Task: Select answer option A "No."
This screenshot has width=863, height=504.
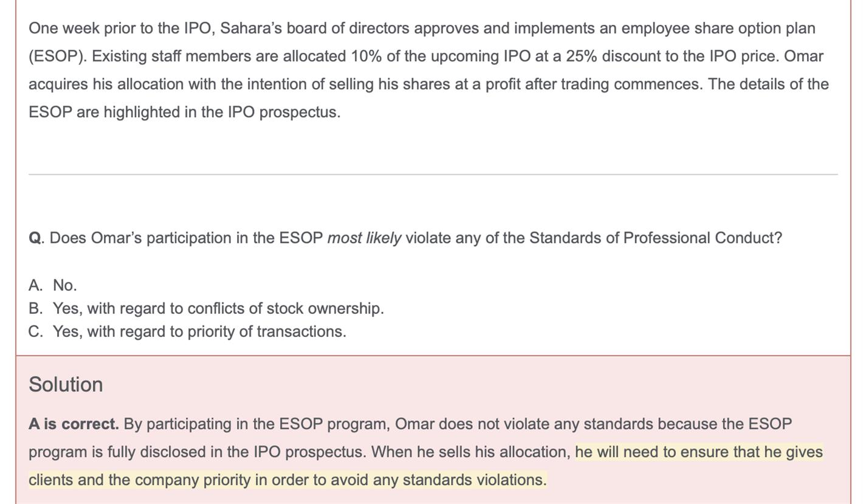Action: click(64, 285)
